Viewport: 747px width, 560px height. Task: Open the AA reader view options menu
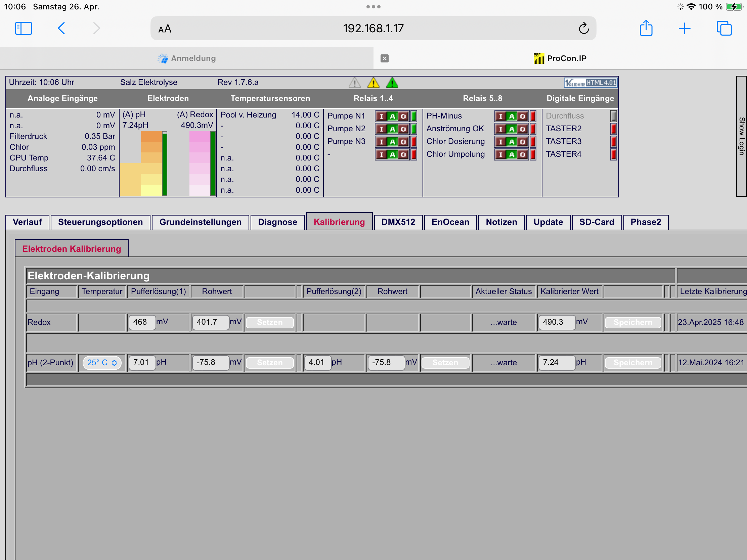(x=165, y=29)
